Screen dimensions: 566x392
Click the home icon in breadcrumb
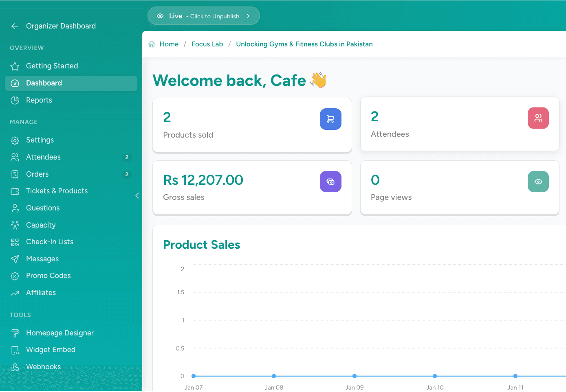152,44
